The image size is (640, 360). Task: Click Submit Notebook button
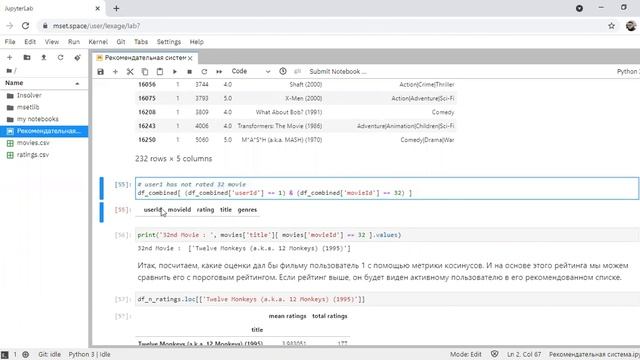[338, 71]
